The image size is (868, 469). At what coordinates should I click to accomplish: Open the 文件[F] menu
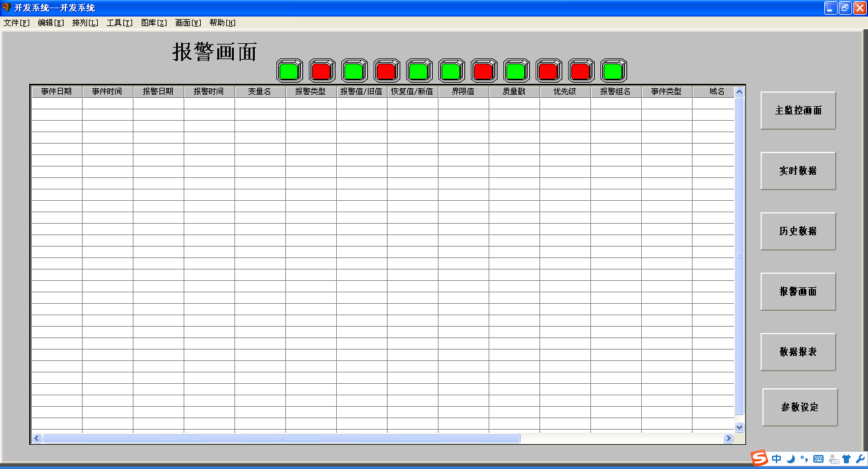pos(17,23)
